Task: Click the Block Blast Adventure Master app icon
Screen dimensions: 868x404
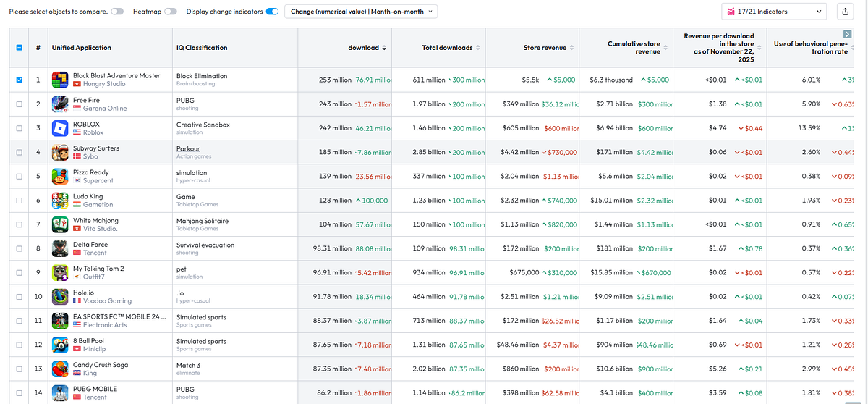Action: coord(61,80)
